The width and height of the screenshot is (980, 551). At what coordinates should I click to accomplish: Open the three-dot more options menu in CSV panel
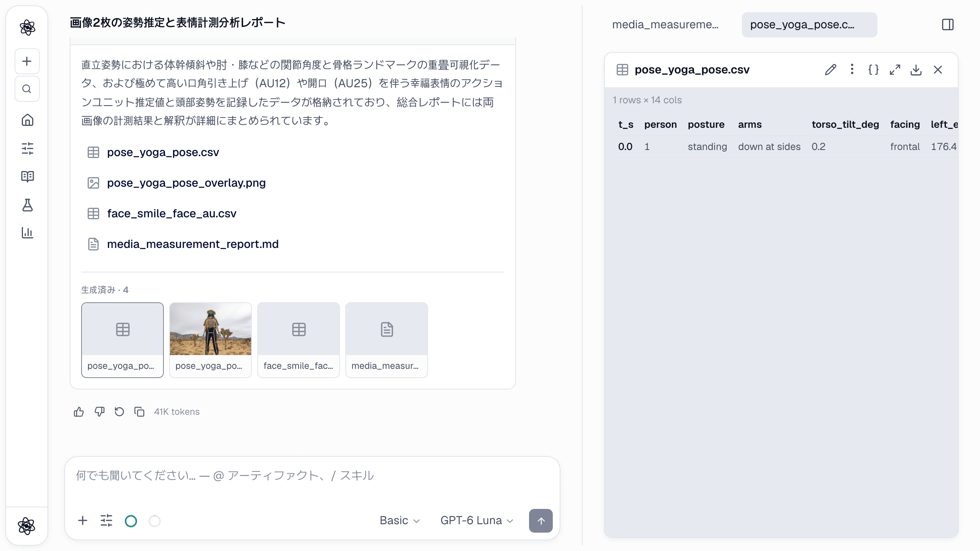pos(852,70)
